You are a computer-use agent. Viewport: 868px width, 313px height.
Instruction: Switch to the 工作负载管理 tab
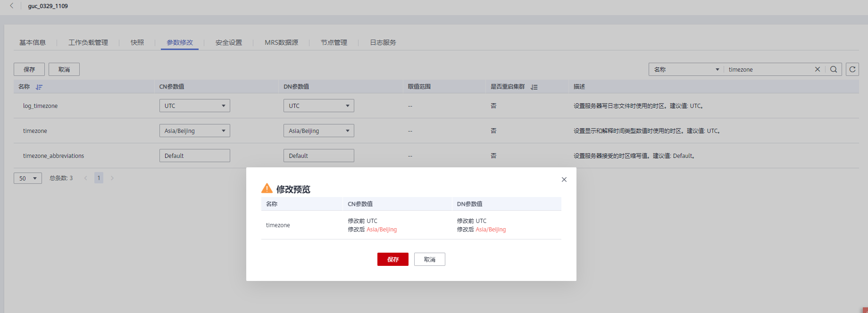pos(88,42)
